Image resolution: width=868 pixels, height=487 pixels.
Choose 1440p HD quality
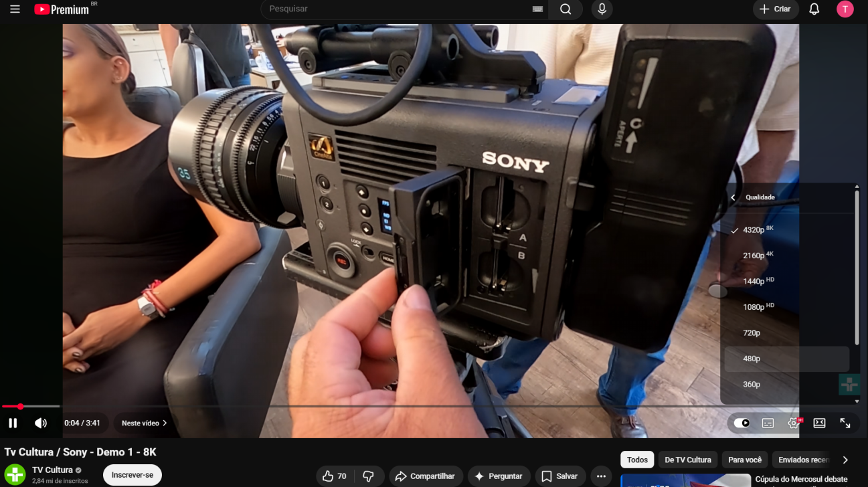click(786, 281)
